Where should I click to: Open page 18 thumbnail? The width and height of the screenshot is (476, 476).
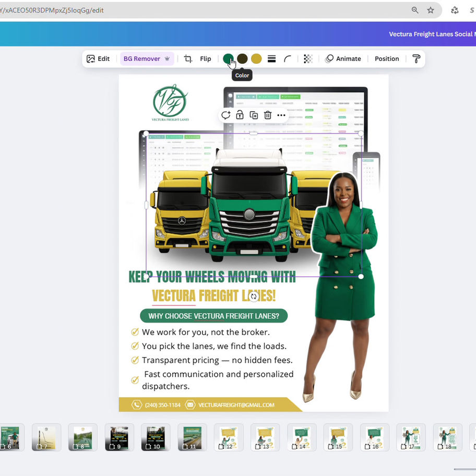447,437
